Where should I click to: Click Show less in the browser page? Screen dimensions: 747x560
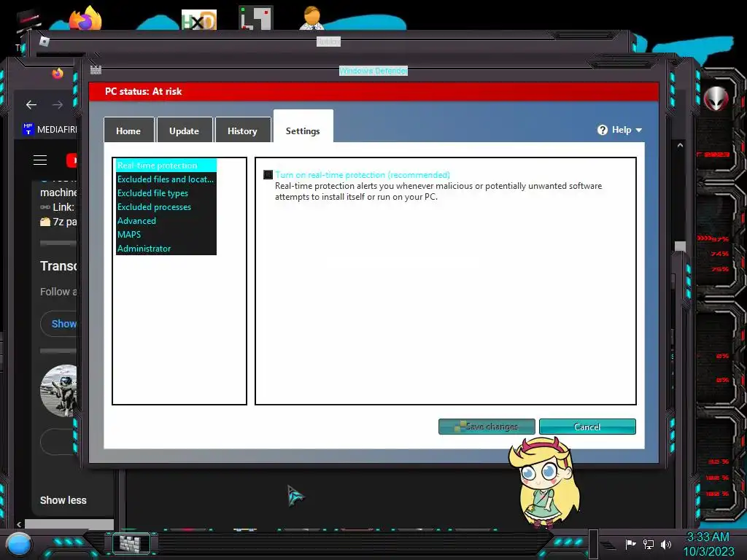[x=63, y=500]
